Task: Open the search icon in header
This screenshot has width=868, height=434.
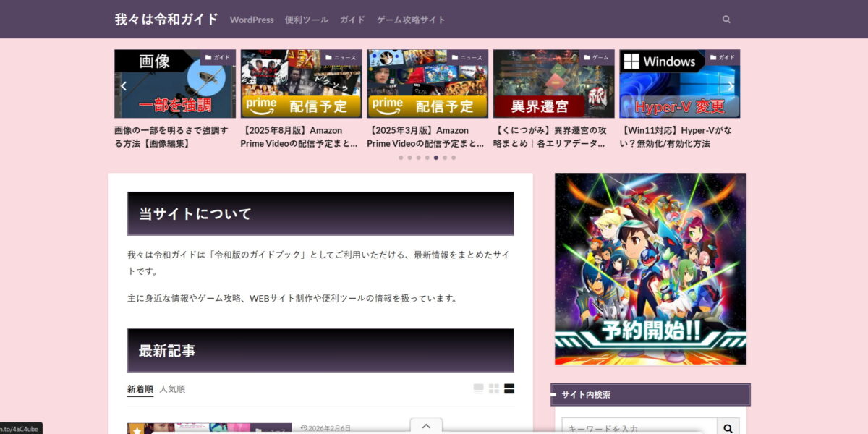Action: [x=726, y=20]
